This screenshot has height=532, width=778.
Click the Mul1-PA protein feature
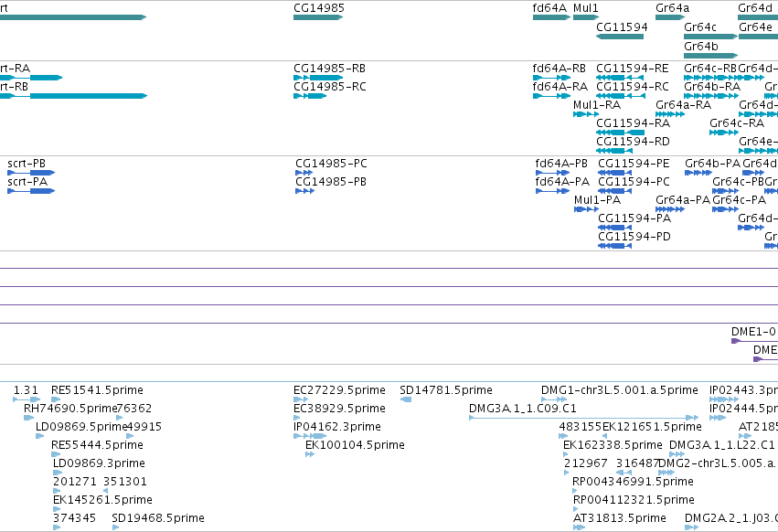coord(587,209)
